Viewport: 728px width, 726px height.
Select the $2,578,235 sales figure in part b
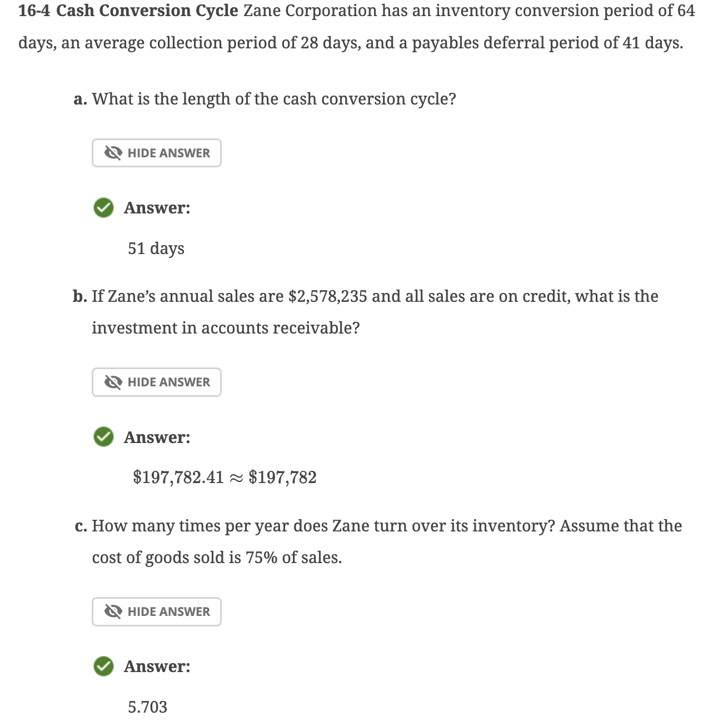[x=327, y=296]
